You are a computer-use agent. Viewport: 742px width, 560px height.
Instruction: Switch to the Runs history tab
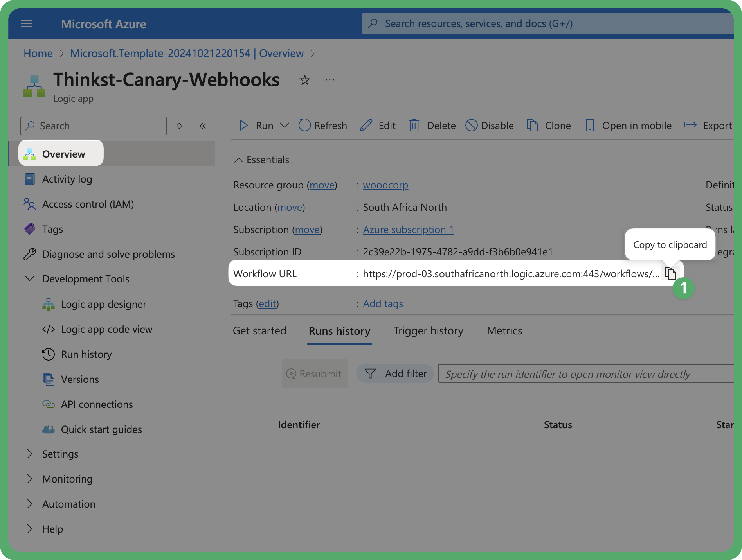coord(339,331)
